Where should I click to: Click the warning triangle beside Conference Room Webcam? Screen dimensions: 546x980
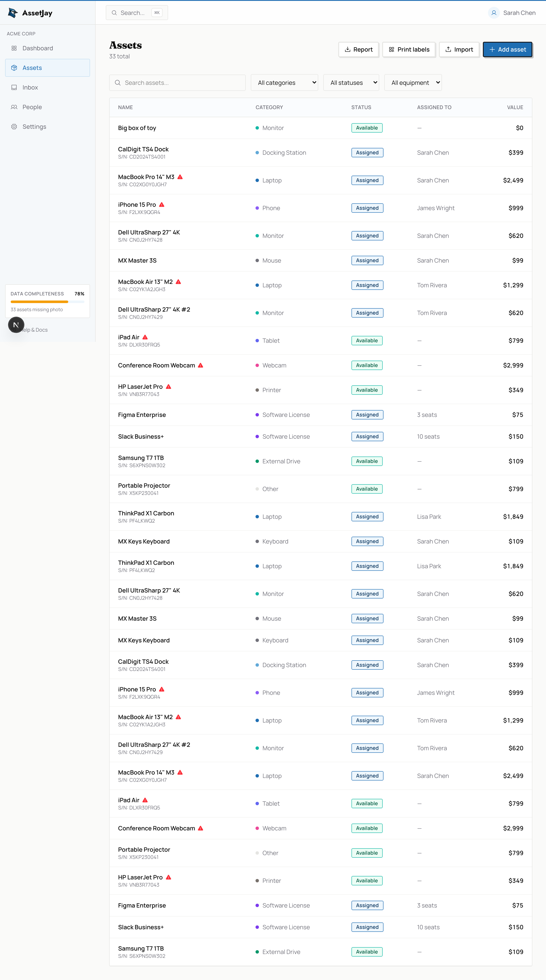point(201,365)
